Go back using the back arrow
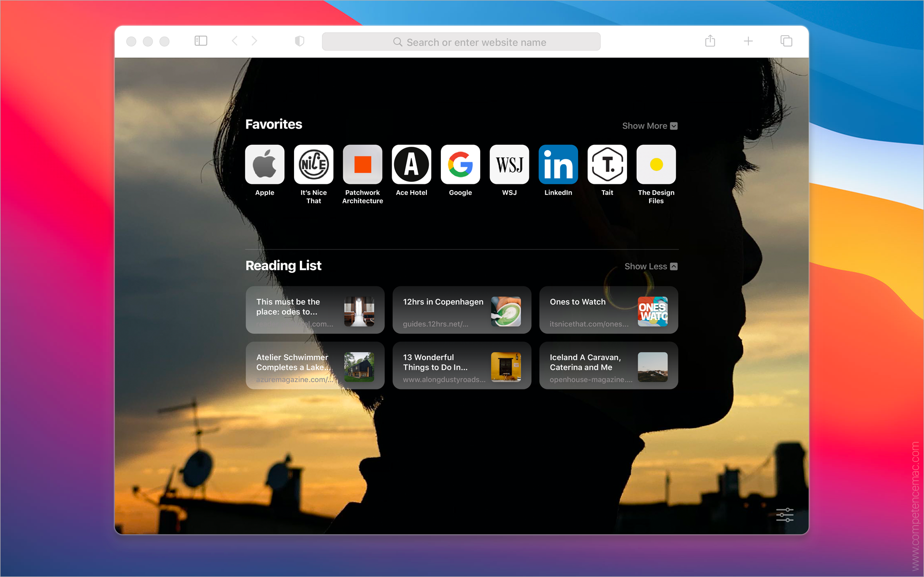The height and width of the screenshot is (577, 924). (x=235, y=41)
